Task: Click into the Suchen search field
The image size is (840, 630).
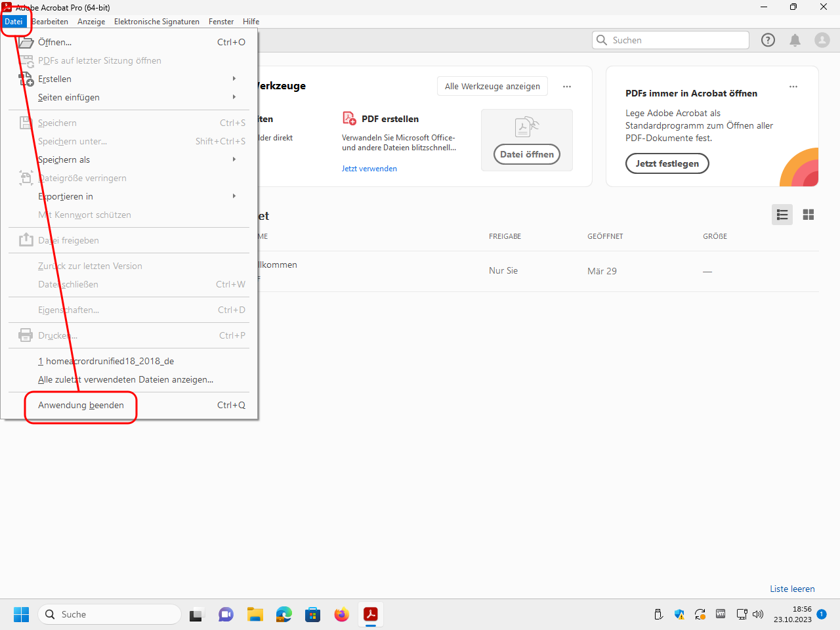Action: click(676, 40)
